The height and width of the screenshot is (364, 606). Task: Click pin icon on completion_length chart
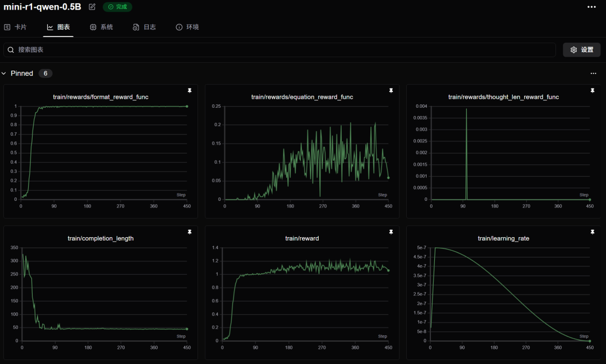tap(190, 232)
